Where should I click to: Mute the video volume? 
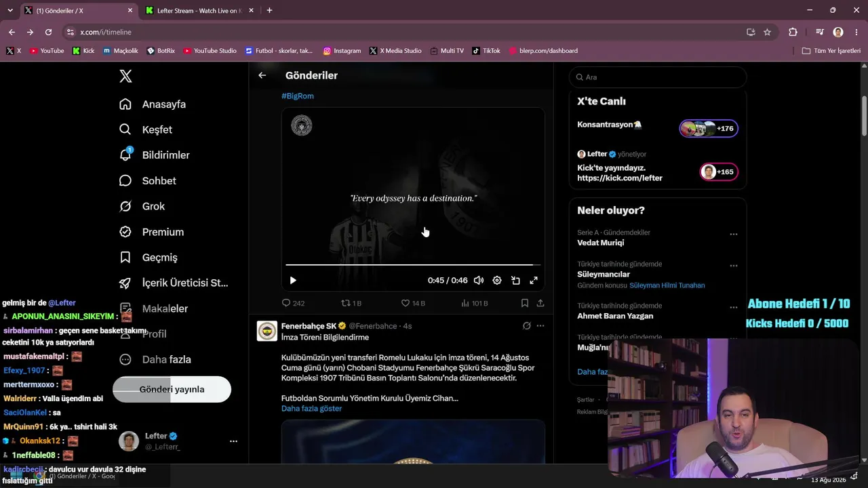point(479,281)
